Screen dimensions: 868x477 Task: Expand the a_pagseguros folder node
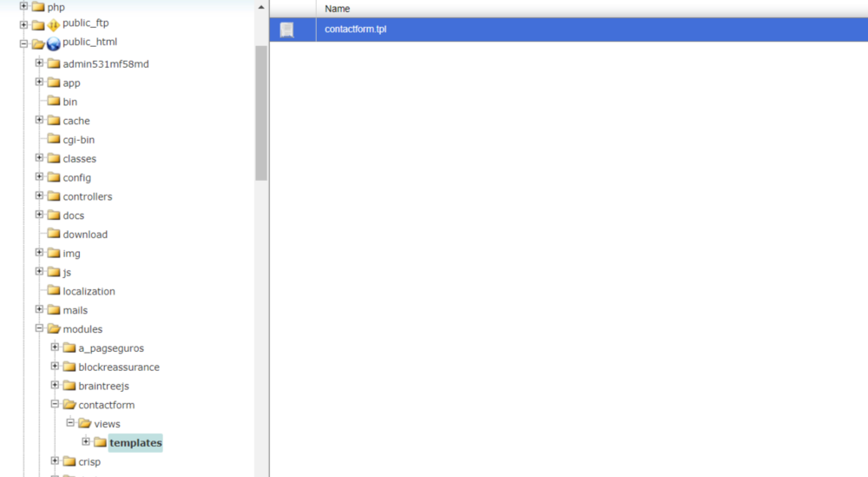point(55,347)
